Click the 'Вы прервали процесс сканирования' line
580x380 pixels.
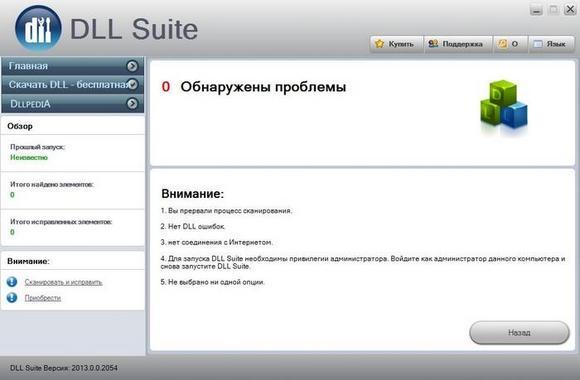click(226, 210)
